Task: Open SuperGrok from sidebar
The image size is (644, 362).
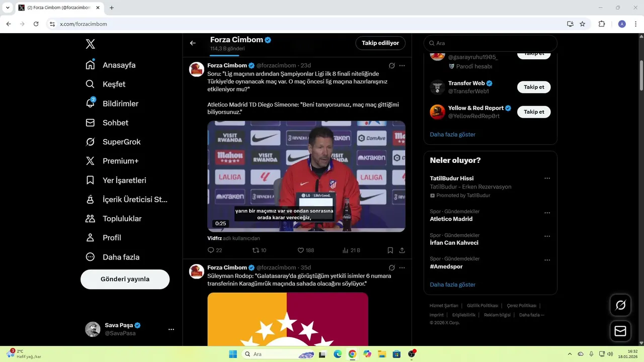Action: [113, 142]
